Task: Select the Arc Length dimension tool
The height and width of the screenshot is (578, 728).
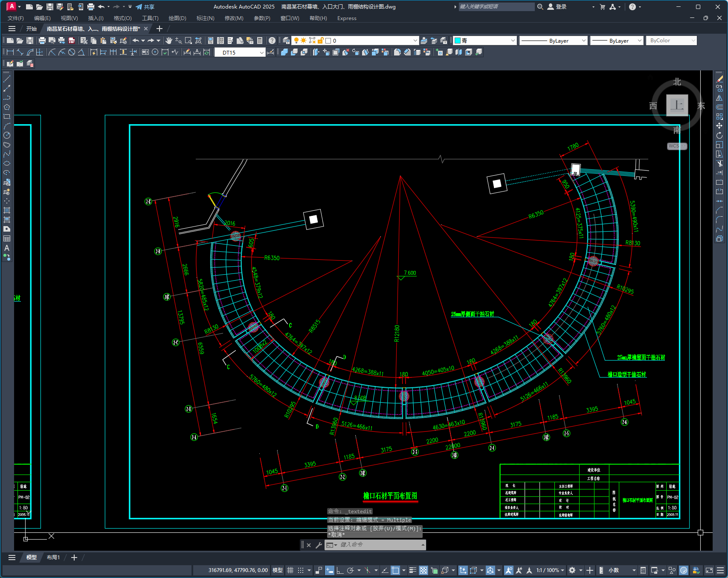Action: point(30,52)
